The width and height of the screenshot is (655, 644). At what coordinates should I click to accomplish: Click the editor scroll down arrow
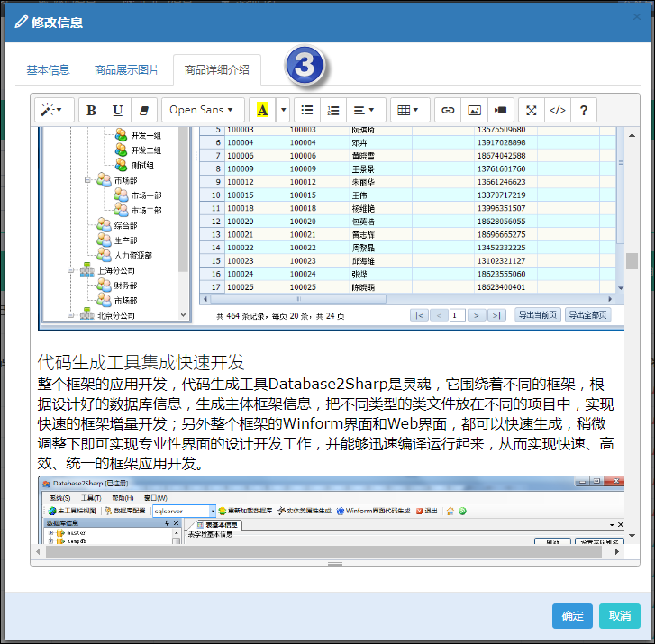point(632,536)
